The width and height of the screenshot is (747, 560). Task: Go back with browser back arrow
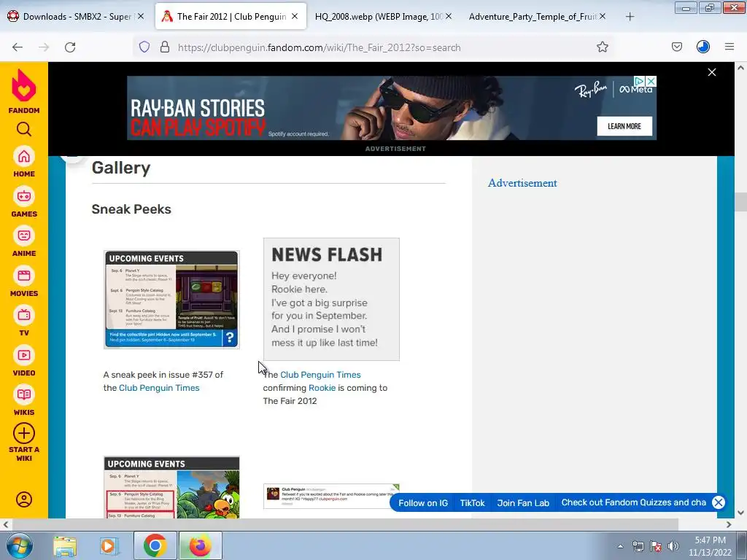coord(18,47)
